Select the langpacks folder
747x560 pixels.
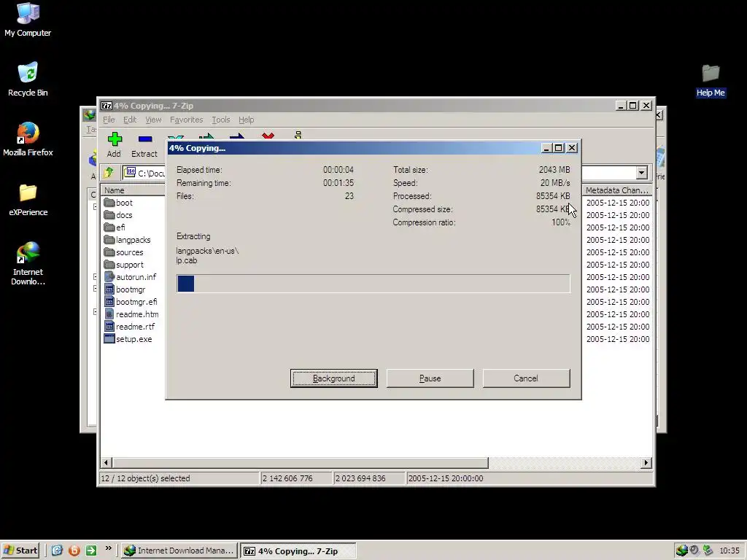tap(127, 240)
